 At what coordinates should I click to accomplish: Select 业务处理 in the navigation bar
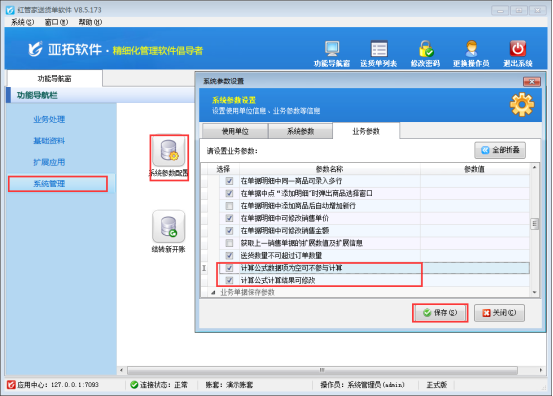[49, 119]
